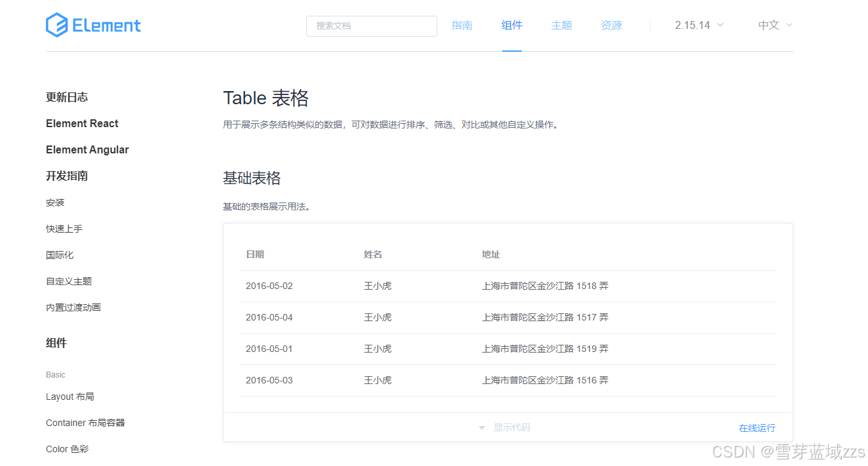Screen dimensions: 868x466
Task: Select the 2016-05-01 date cell
Action: point(269,349)
